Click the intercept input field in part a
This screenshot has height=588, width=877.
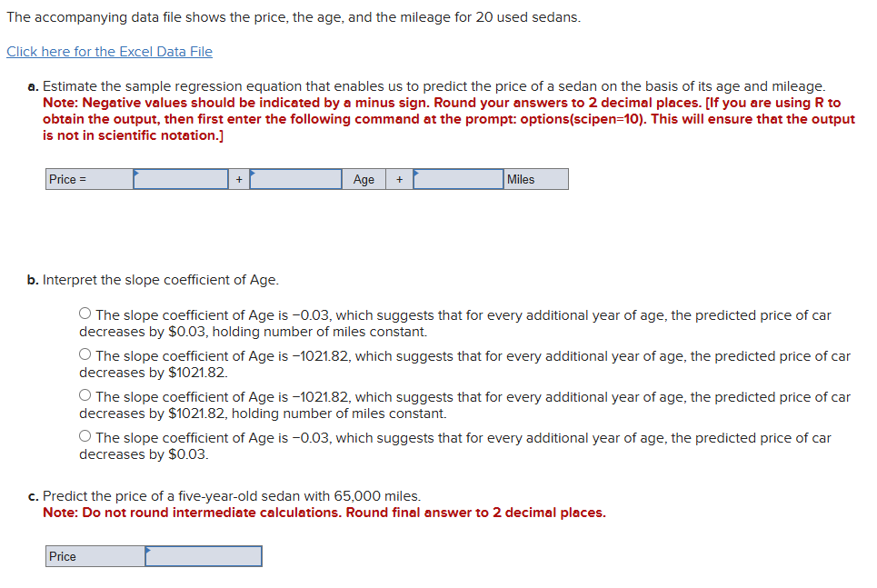click(180, 179)
